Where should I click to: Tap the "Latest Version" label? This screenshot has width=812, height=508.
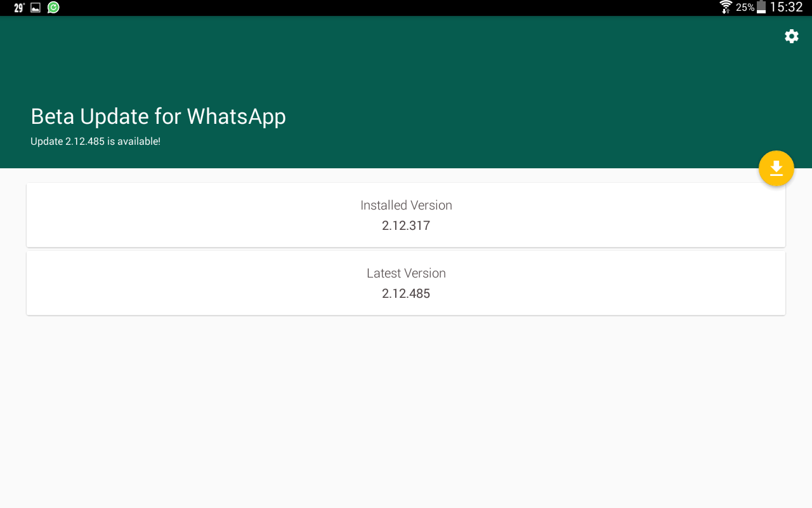click(406, 273)
